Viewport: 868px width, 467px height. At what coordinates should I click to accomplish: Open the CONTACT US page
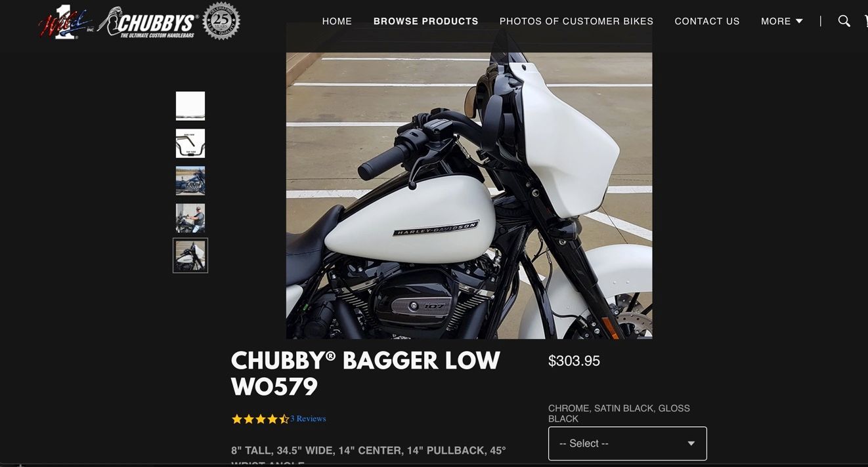[707, 21]
